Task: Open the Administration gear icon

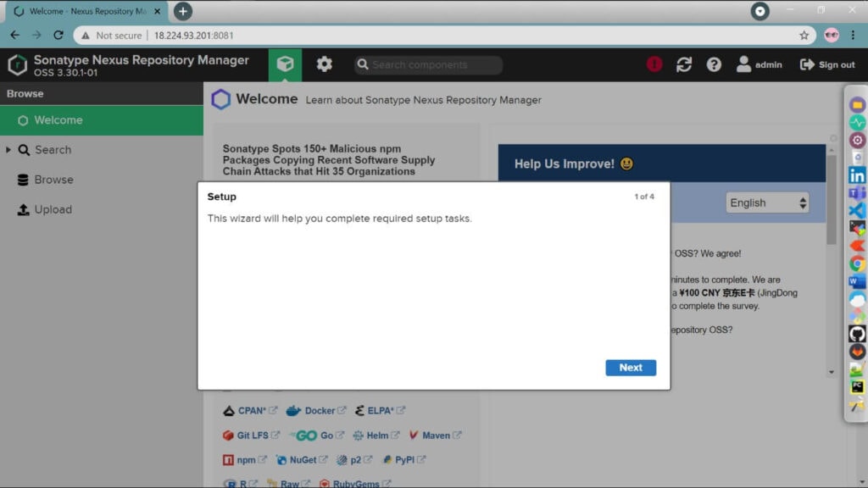Action: pos(325,64)
